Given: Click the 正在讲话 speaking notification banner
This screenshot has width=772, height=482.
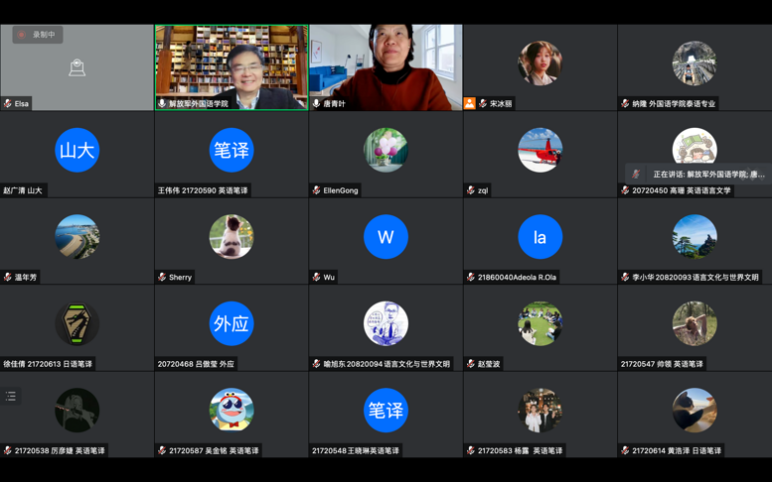Looking at the screenshot, I should (x=698, y=174).
